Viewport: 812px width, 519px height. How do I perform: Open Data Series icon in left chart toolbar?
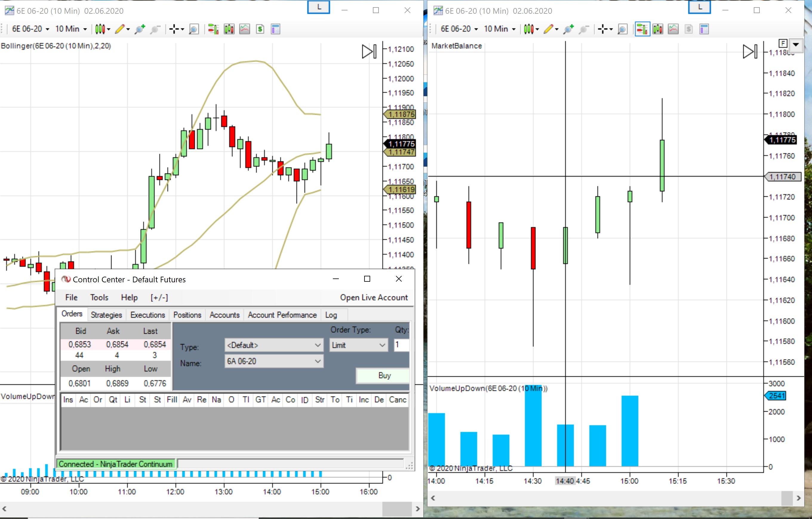[229, 29]
